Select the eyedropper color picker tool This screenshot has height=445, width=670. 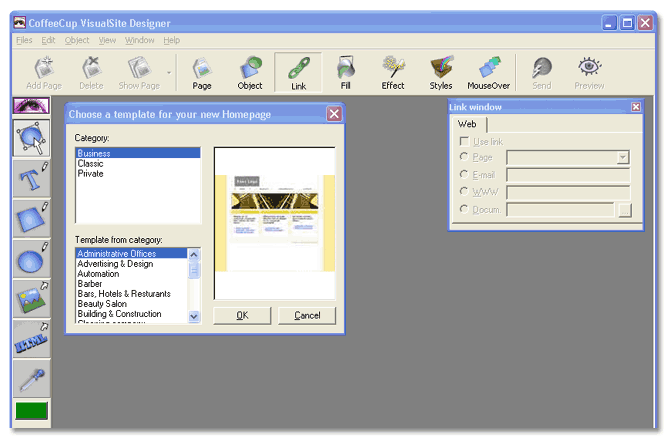tap(32, 379)
